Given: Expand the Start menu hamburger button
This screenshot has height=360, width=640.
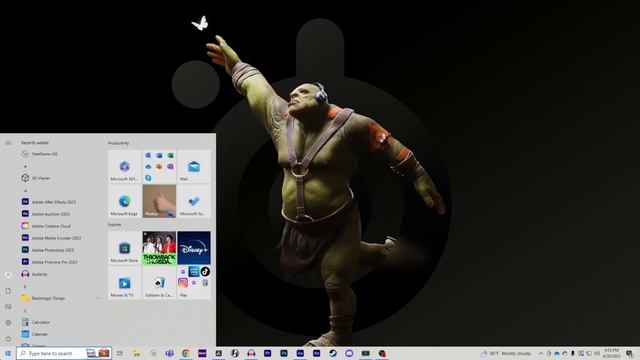Looking at the screenshot, I should point(8,143).
